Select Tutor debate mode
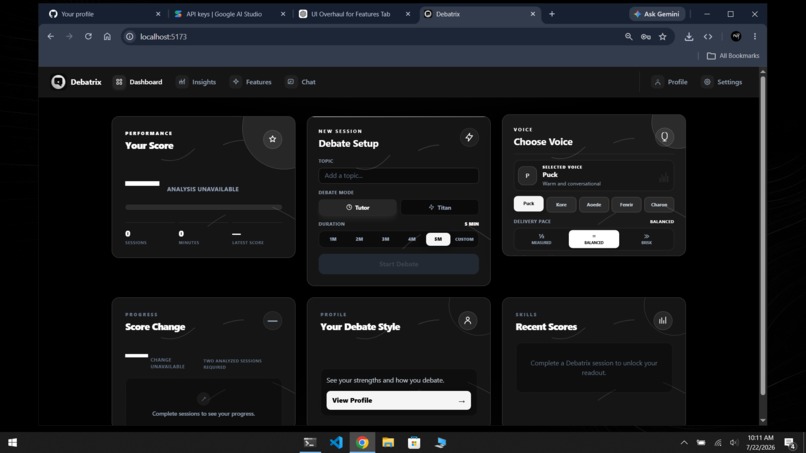 pos(357,207)
